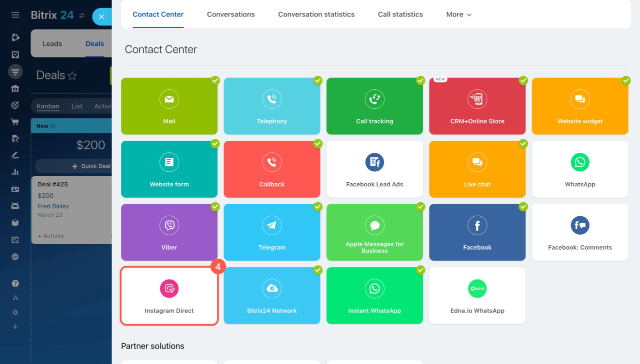The image size is (640, 364).
Task: Open the Website widget tile
Action: [x=580, y=106]
